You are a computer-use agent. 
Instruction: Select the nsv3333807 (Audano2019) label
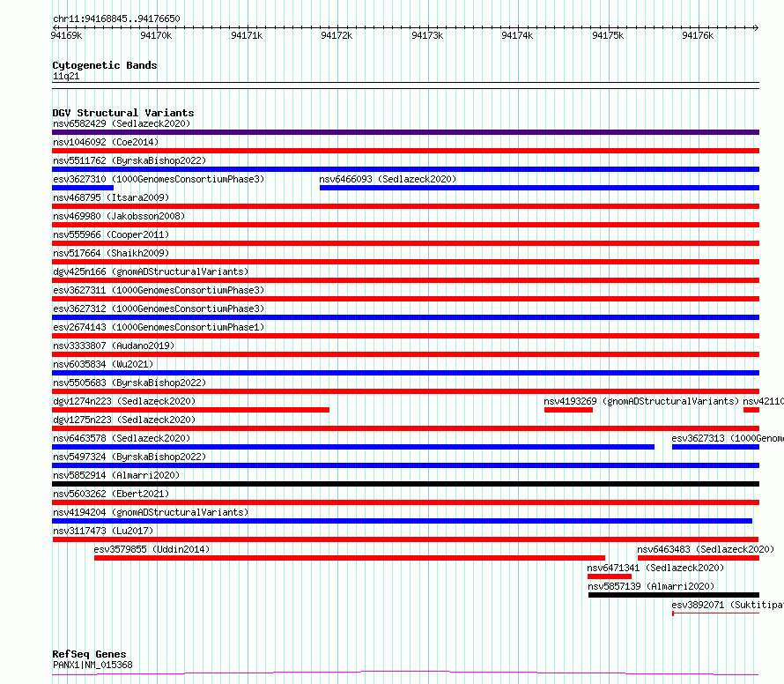114,346
